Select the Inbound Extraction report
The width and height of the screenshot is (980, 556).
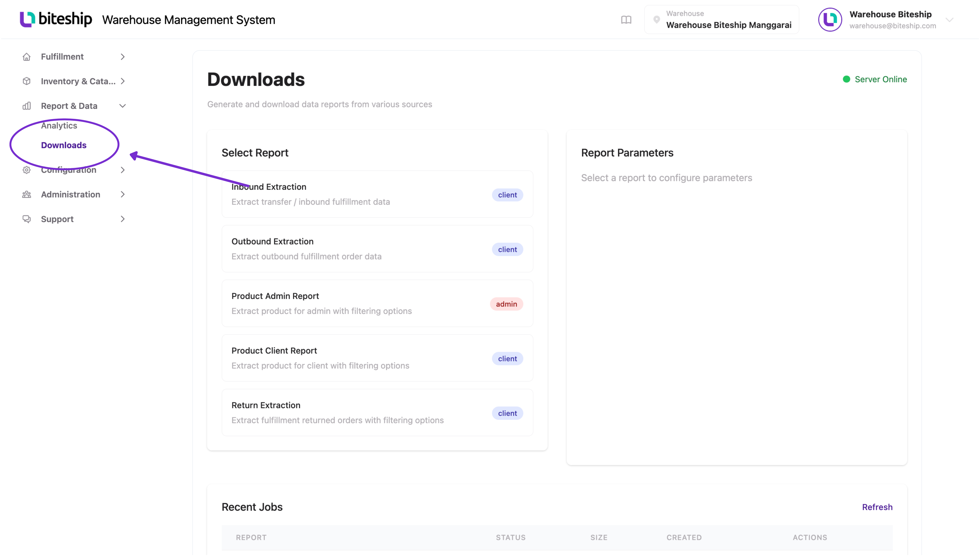(x=377, y=194)
